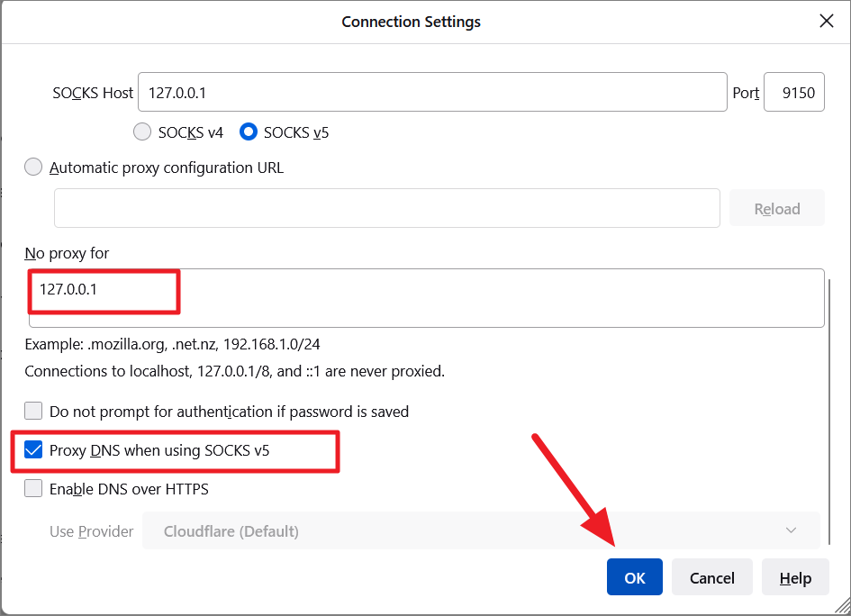Click the Use Provider dropdown chevron arrow
851x616 pixels.
click(x=791, y=530)
